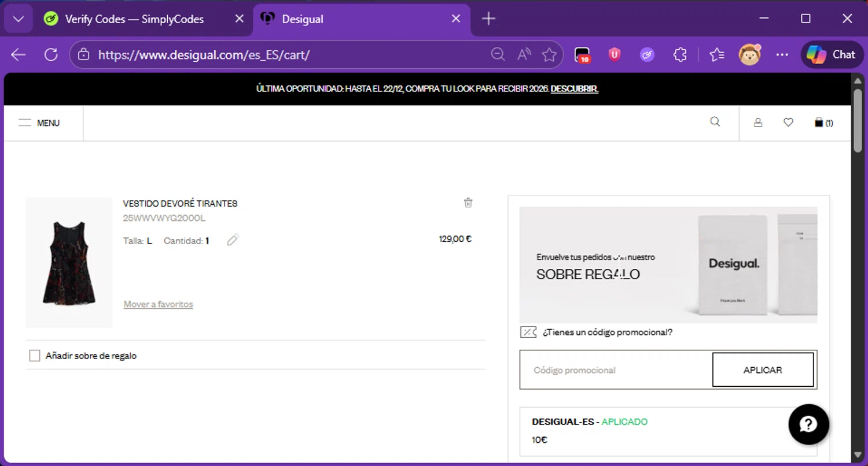Delete the dress with trash icon
868x466 pixels.
[x=468, y=202]
